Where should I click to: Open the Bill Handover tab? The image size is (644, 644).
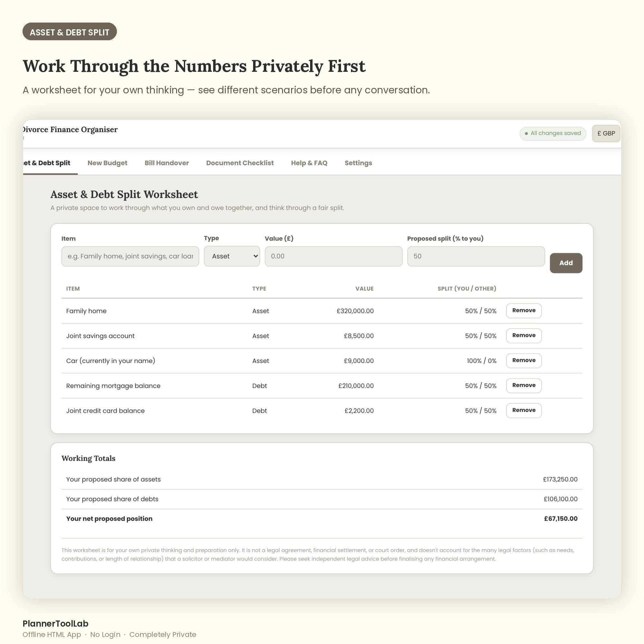click(x=167, y=163)
